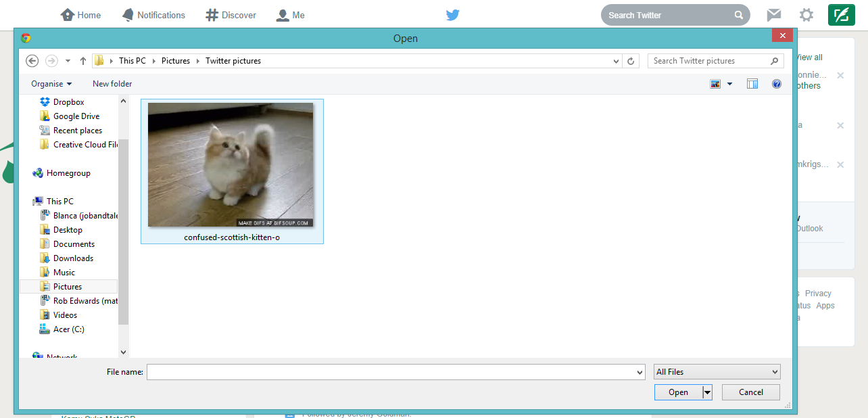Change view using the view icon
This screenshot has height=418, width=868.
tap(716, 84)
